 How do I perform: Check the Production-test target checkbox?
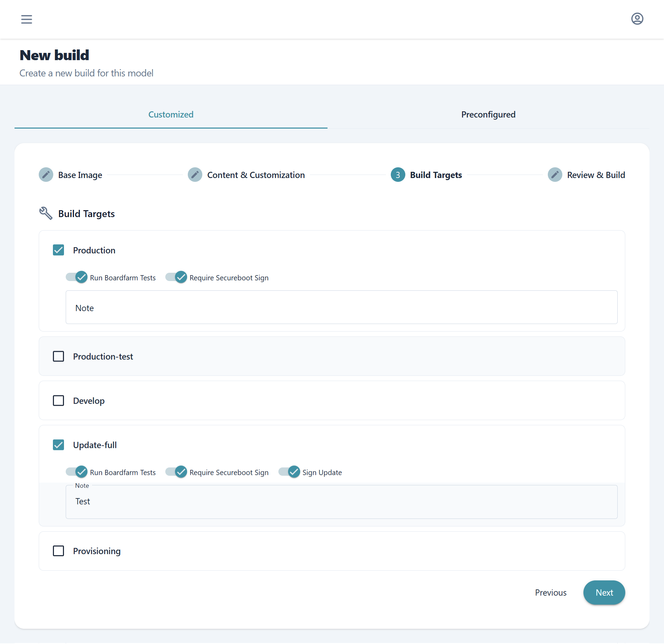click(58, 356)
